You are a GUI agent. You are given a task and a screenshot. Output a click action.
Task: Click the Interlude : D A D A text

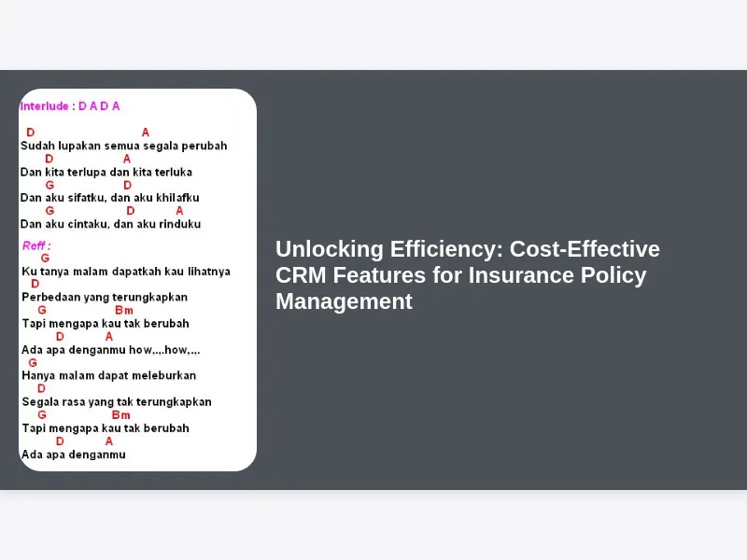[70, 106]
